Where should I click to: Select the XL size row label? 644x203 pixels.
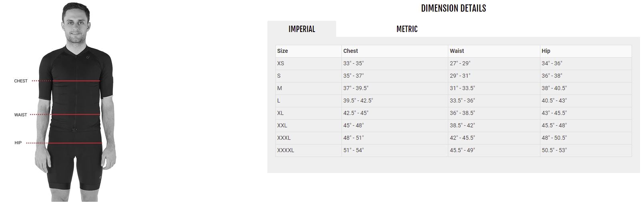pos(281,113)
